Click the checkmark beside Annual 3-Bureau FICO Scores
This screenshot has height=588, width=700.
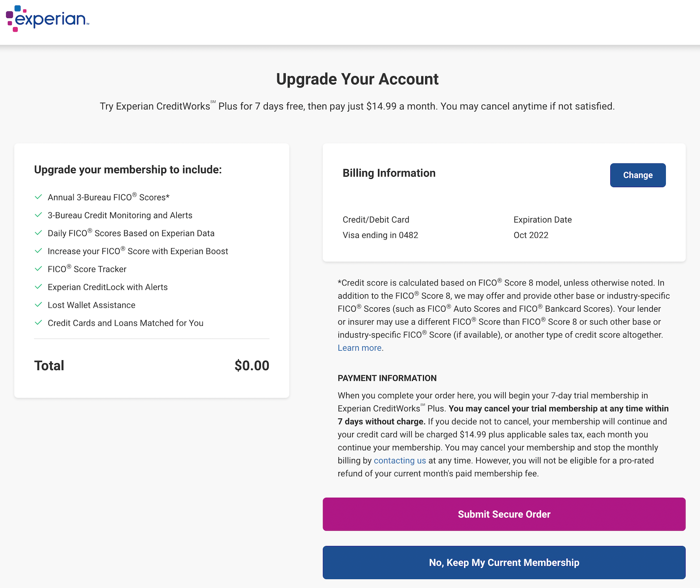coord(38,197)
